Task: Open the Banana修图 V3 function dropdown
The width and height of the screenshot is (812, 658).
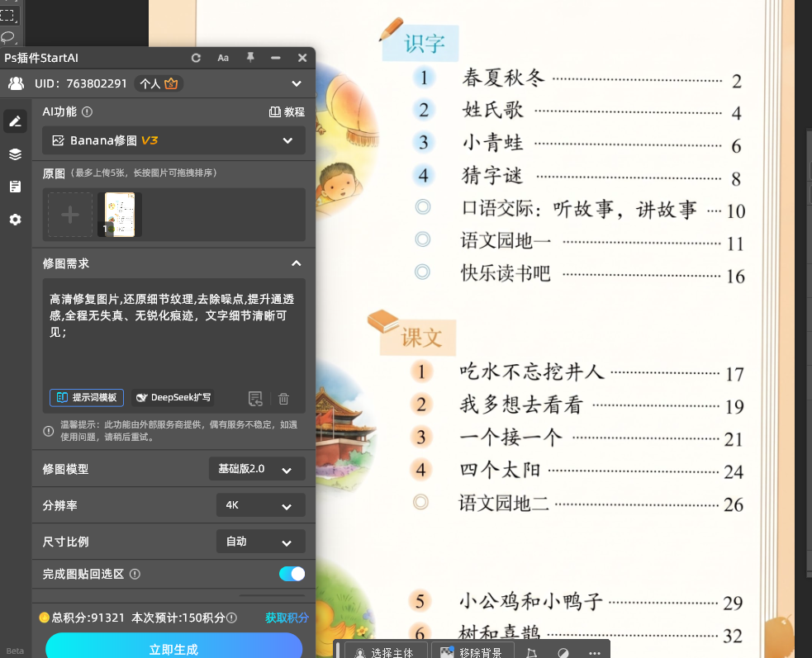Action: (173, 140)
